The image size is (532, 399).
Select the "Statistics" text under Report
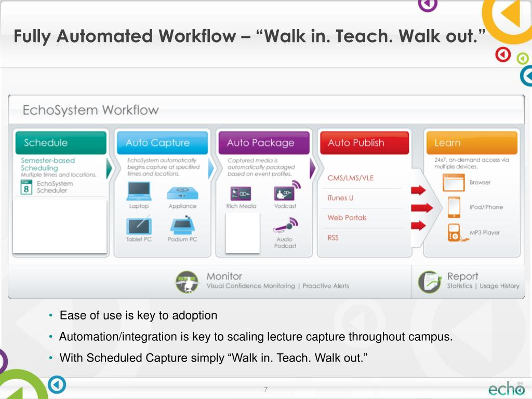pos(459,286)
